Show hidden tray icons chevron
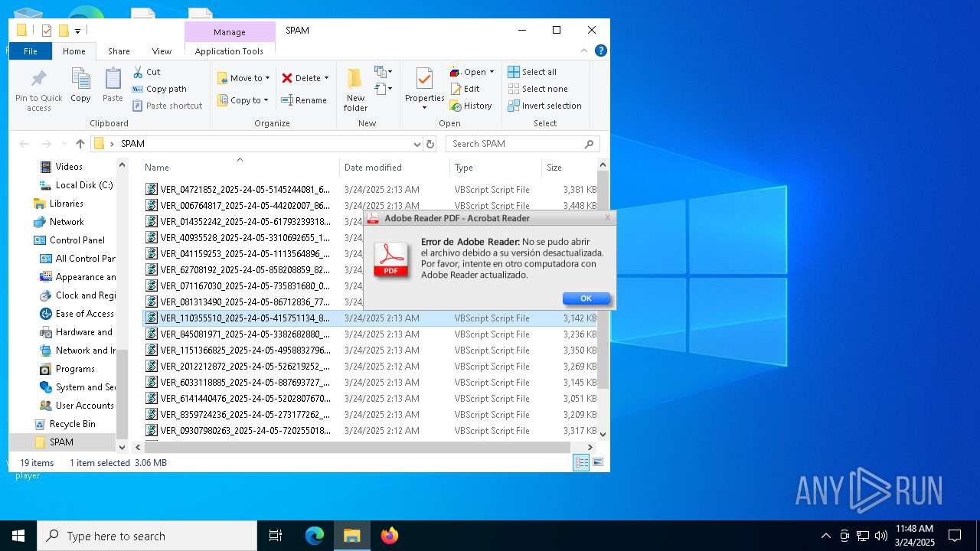The width and height of the screenshot is (980, 551). [x=825, y=536]
